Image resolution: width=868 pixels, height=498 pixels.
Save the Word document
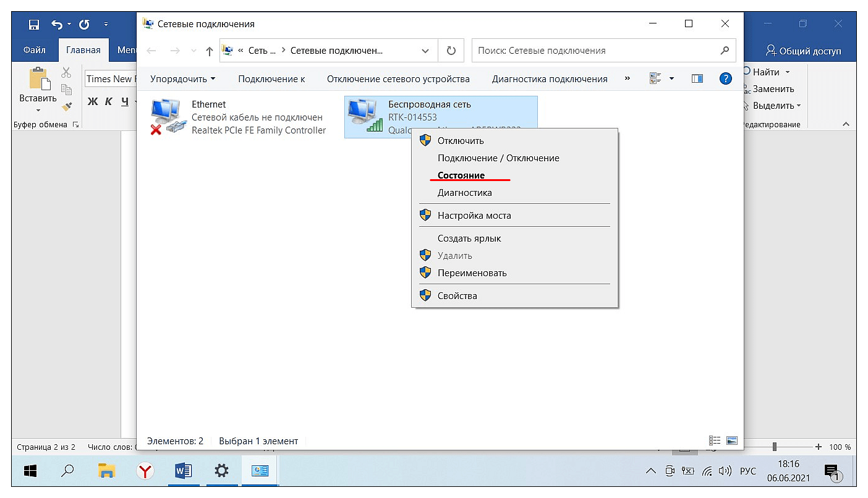(34, 25)
